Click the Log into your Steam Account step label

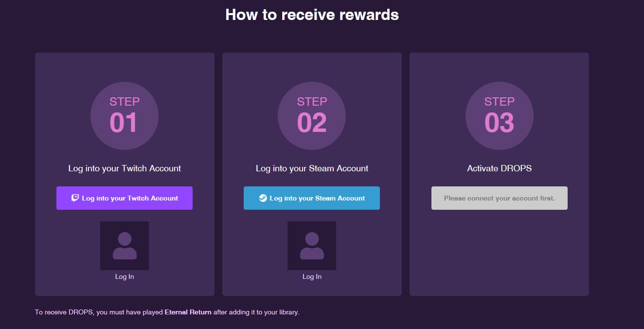coord(311,168)
